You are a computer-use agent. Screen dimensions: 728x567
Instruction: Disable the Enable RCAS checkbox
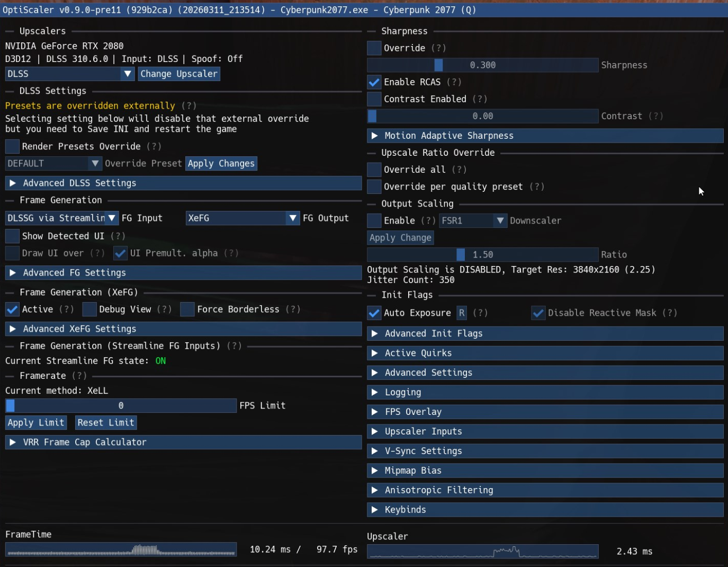click(374, 82)
